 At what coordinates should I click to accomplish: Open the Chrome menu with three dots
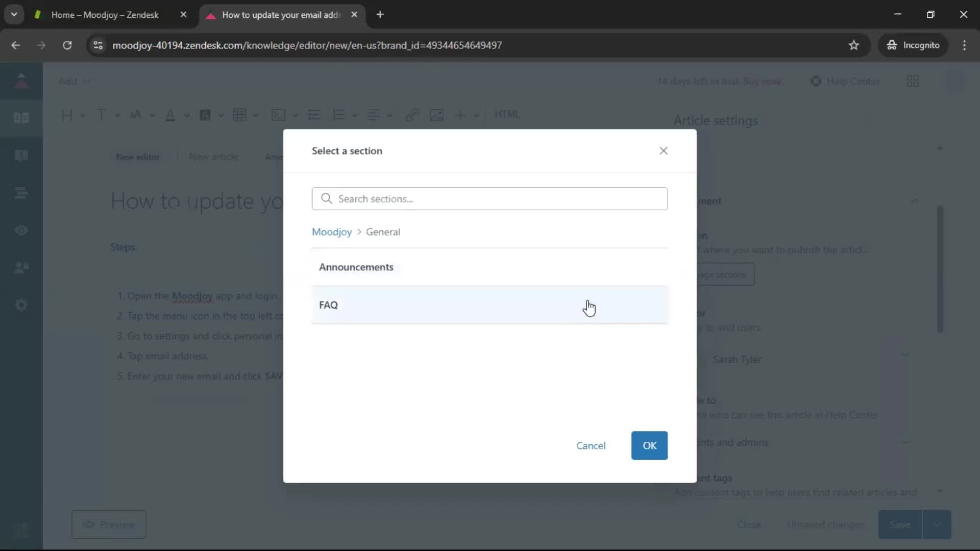(x=964, y=45)
